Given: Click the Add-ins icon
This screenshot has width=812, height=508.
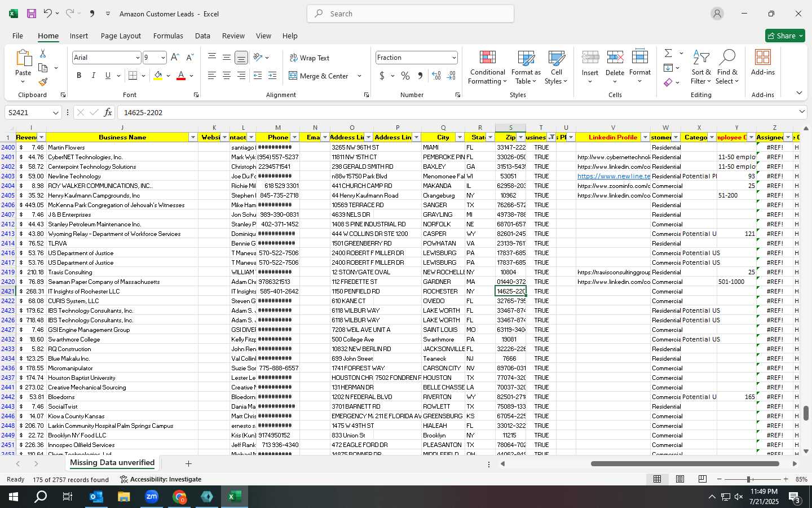Looking at the screenshot, I should pos(763,63).
